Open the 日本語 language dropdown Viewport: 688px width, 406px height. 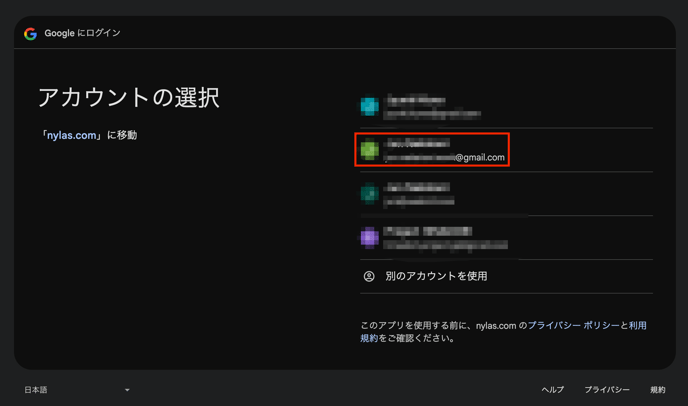[x=77, y=390]
